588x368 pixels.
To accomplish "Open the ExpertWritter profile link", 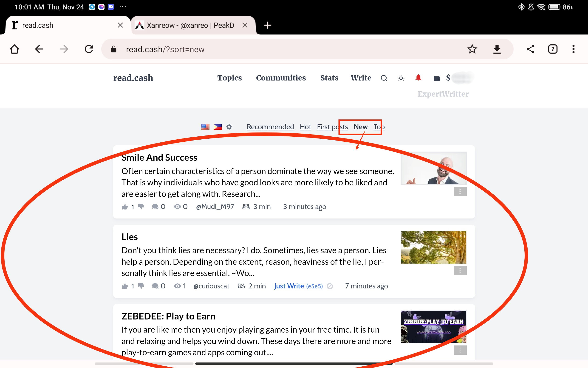I will point(443,94).
